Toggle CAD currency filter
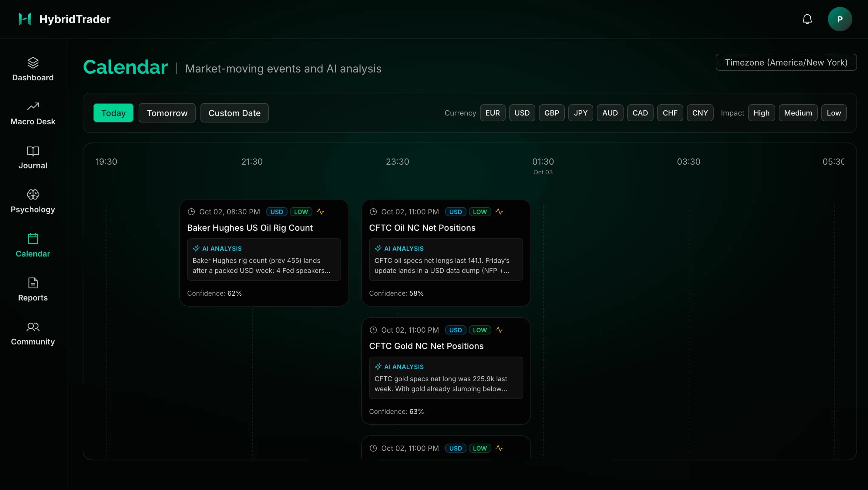The image size is (868, 490). click(x=640, y=113)
